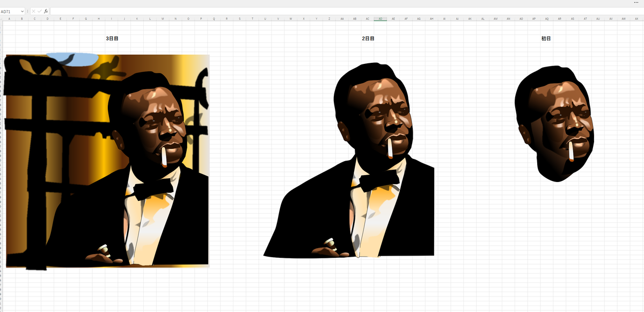
Task: Select column AM header
Action: coord(496,19)
